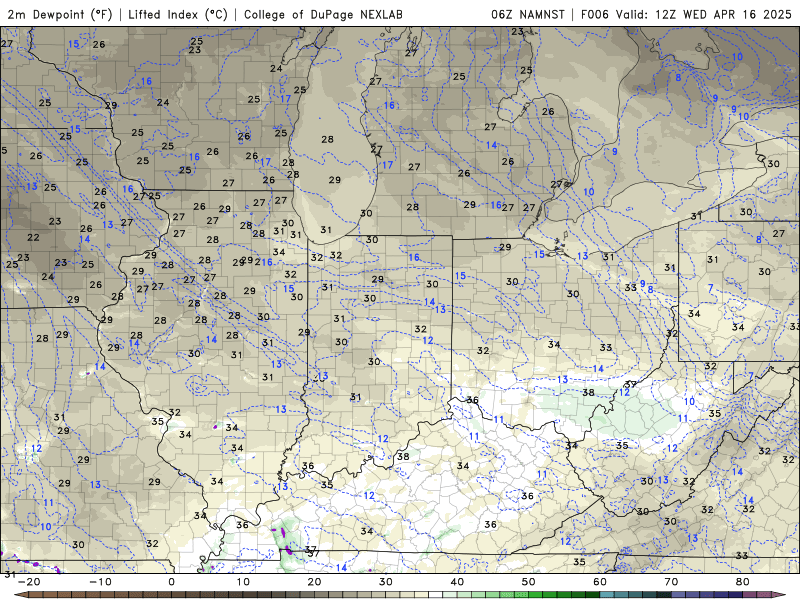Click the 80 tick label on the color scale
This screenshot has width=800, height=600.
point(743,582)
